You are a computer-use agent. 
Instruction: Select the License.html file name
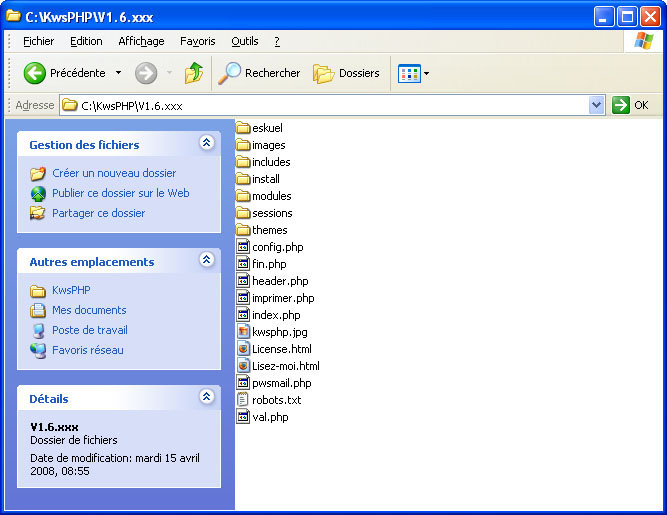coord(282,349)
